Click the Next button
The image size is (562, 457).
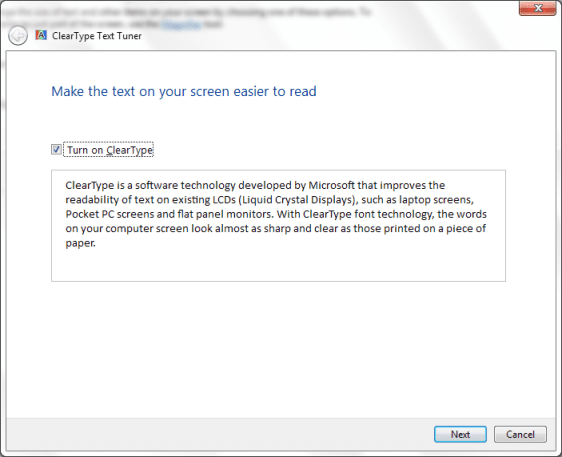point(460,434)
